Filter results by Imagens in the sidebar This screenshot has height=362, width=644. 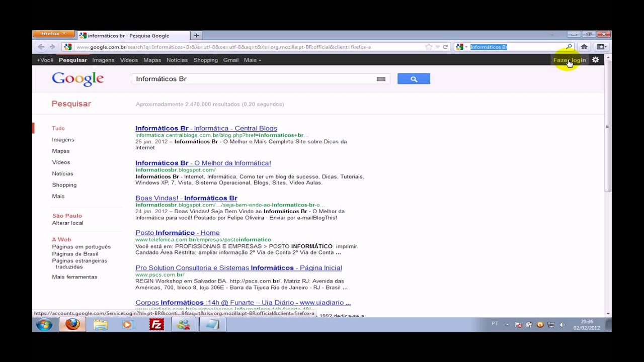(63, 140)
